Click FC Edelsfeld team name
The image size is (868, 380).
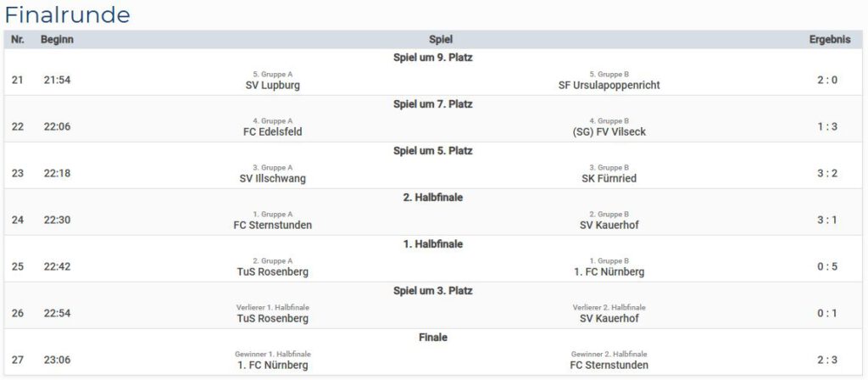(x=272, y=131)
